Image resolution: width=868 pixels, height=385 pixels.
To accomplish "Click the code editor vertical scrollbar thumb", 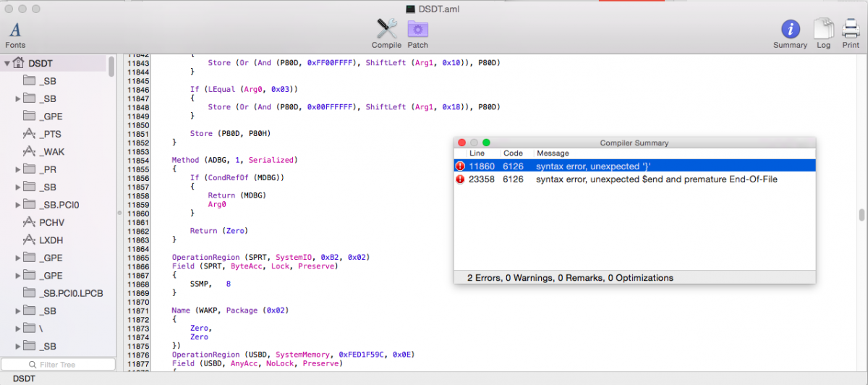I will [861, 215].
